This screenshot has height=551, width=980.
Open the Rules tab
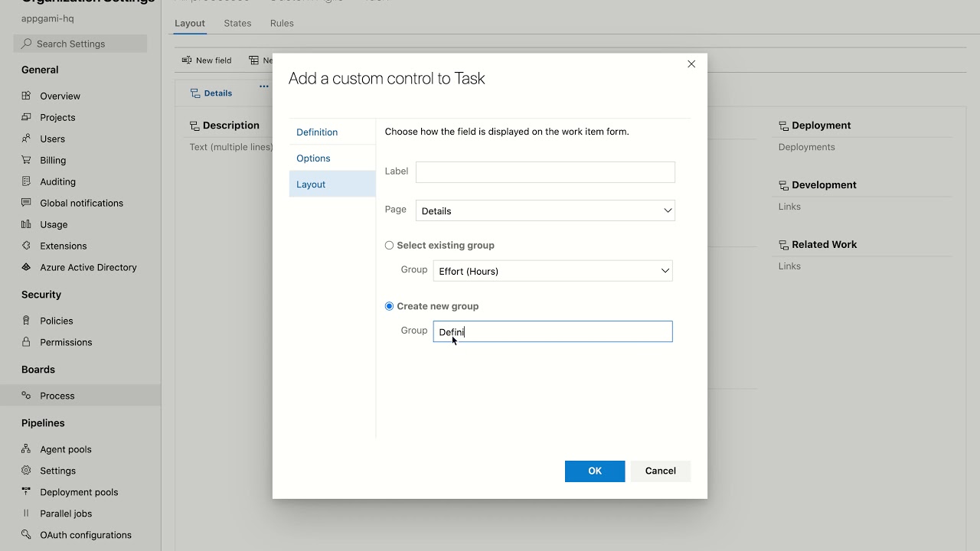(x=282, y=23)
